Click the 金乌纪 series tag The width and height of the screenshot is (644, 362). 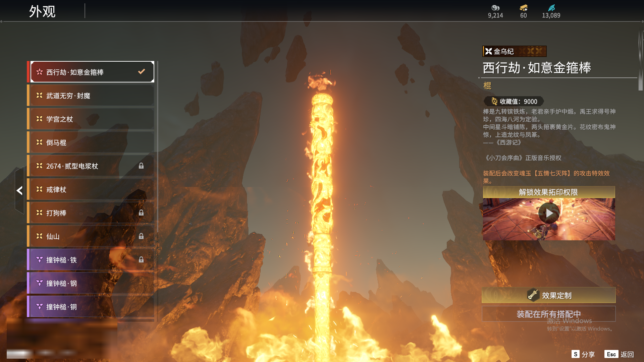[x=515, y=51]
